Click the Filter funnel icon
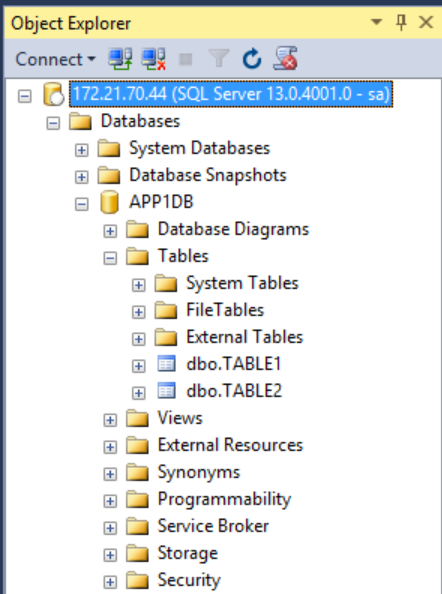The width and height of the screenshot is (442, 594). click(219, 59)
